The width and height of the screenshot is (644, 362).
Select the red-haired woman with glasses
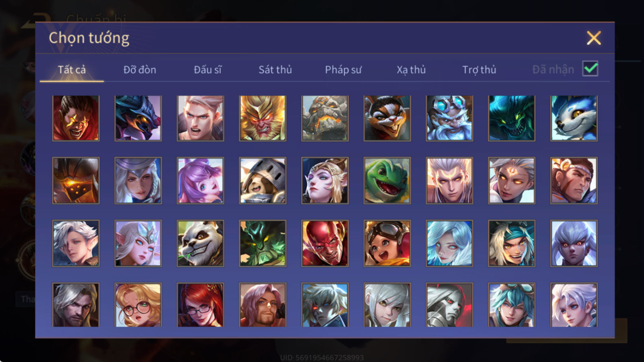point(200,305)
